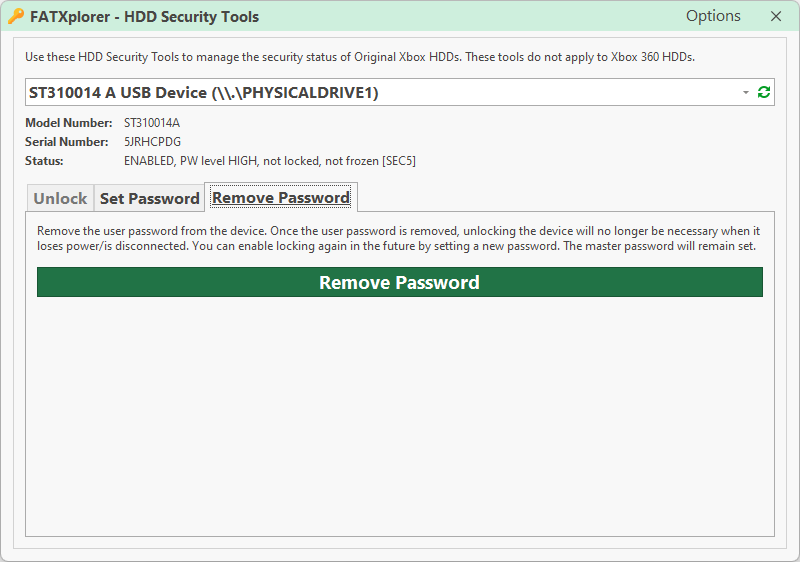Click the Original Xbox HDDs intro text
The height and width of the screenshot is (562, 800).
click(360, 57)
